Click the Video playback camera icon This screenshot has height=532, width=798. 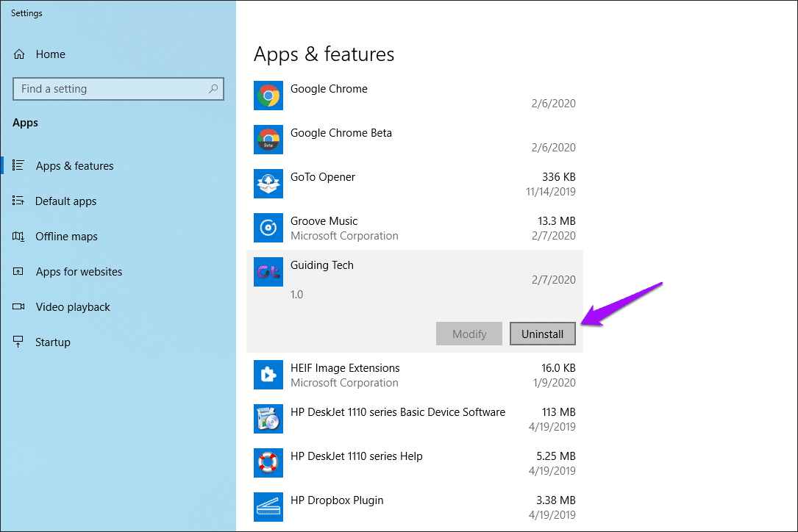point(18,306)
